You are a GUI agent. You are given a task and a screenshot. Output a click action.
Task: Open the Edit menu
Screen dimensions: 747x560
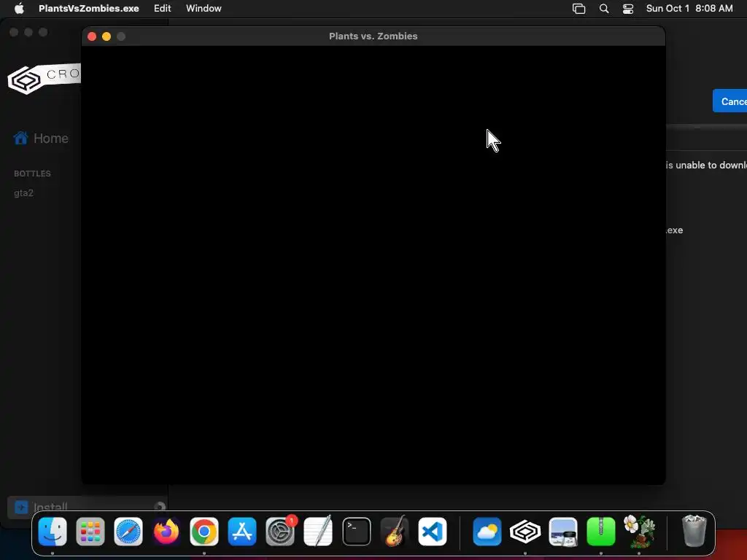pyautogui.click(x=162, y=9)
